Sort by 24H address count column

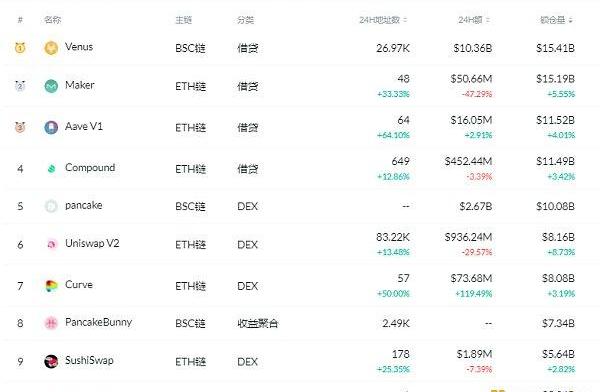(x=383, y=20)
